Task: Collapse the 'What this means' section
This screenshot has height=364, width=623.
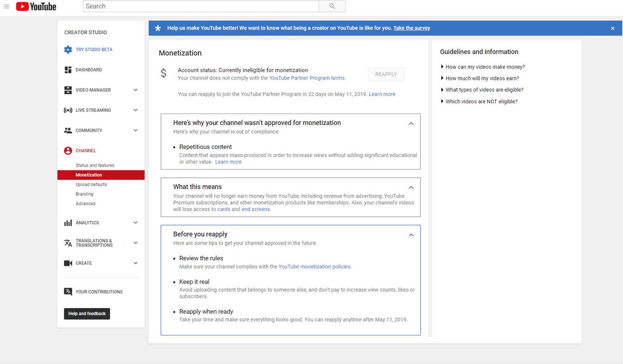Action: (x=411, y=188)
